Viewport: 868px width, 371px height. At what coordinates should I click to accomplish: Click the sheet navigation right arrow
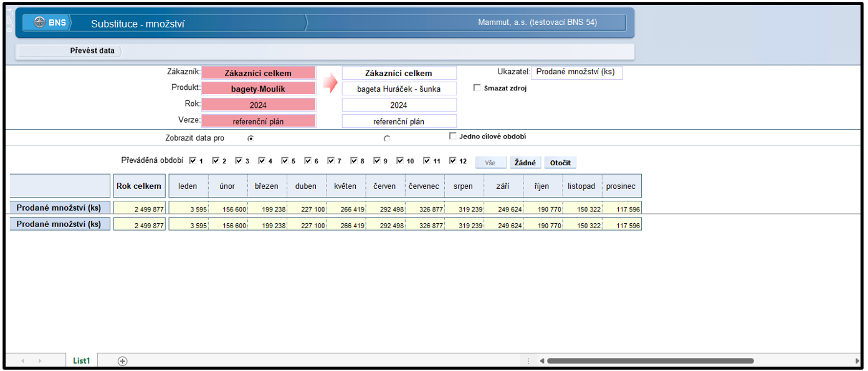pos(40,361)
